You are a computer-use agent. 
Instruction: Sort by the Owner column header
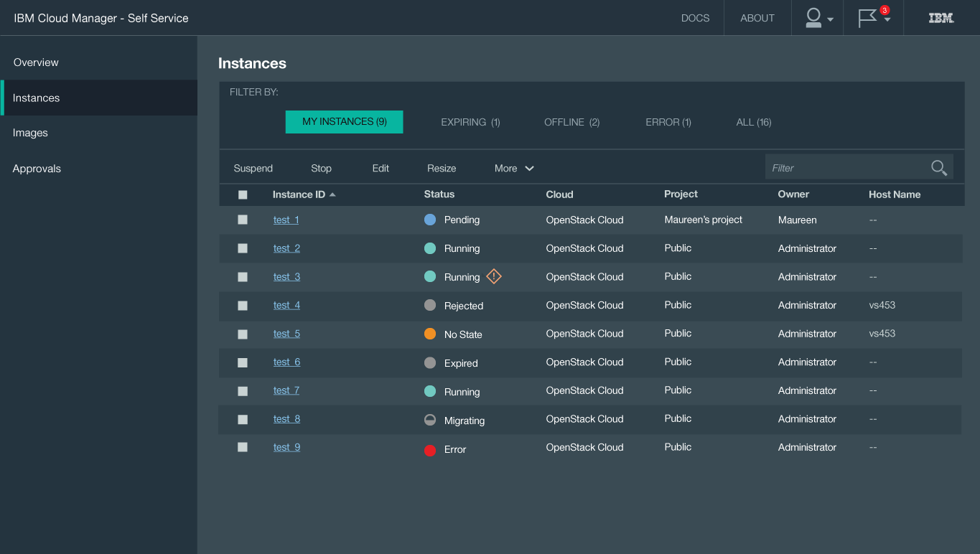click(x=793, y=194)
